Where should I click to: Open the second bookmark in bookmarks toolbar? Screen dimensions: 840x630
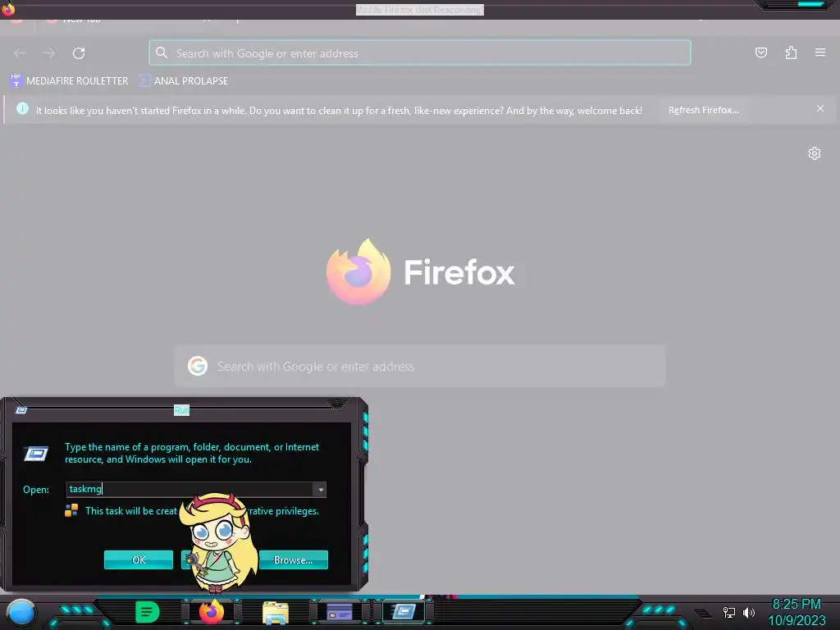click(183, 81)
